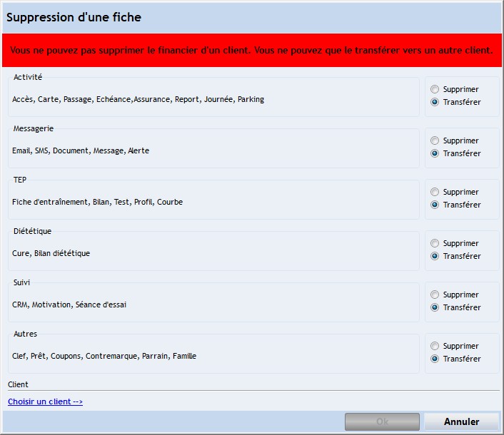Click the 'Cure, Bilan diététique' description text
The width and height of the screenshot is (504, 435).
(51, 253)
